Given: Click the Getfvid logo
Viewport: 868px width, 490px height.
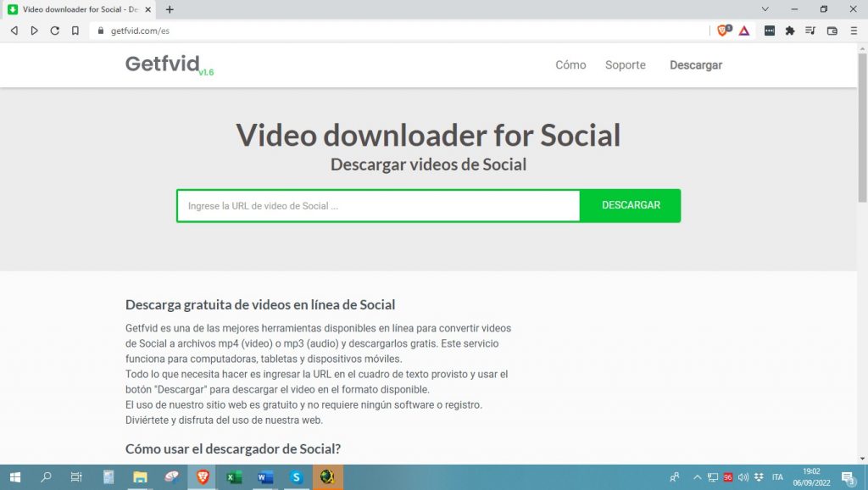Looking at the screenshot, I should 162,64.
